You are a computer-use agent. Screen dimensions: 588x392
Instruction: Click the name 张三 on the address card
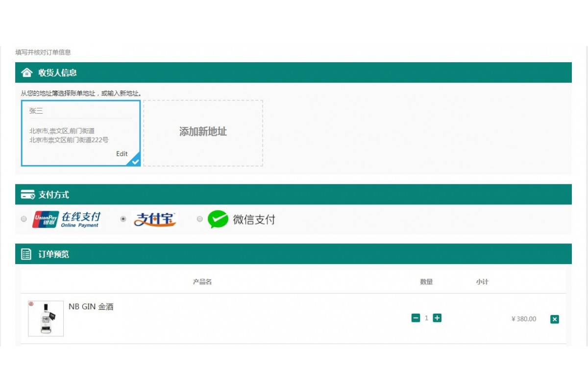[36, 111]
